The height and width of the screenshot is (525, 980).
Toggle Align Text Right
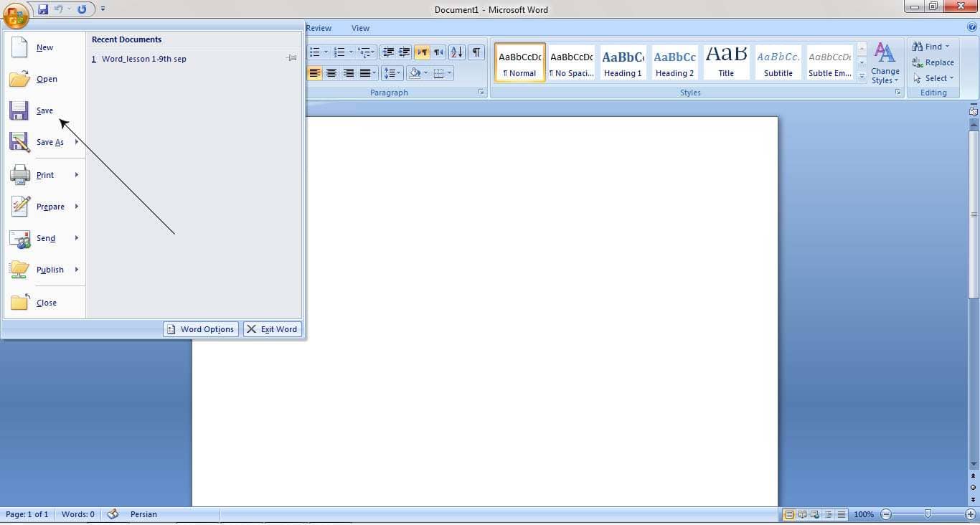tap(348, 73)
